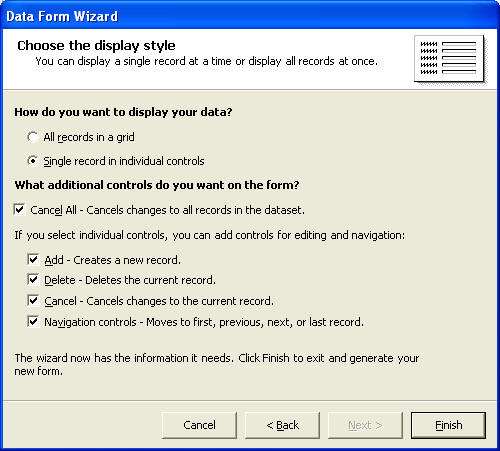Click the Data Form Wizard title bar
This screenshot has height=451, width=500.
250,16
